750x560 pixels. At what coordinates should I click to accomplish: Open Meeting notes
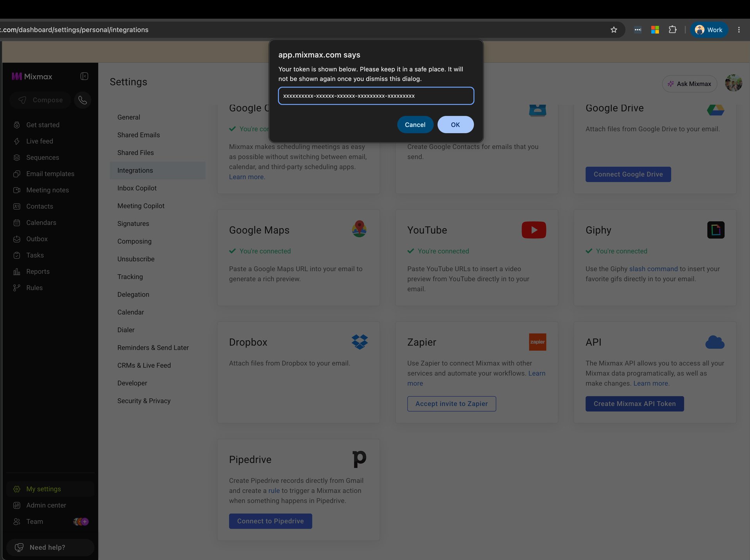tap(47, 190)
